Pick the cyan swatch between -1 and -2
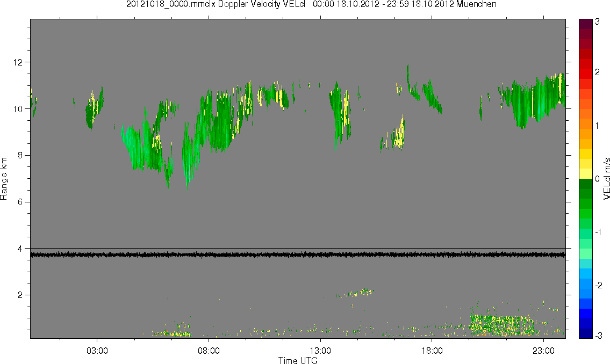Image resolution: width=610 pixels, height=364 pixels. [585, 264]
